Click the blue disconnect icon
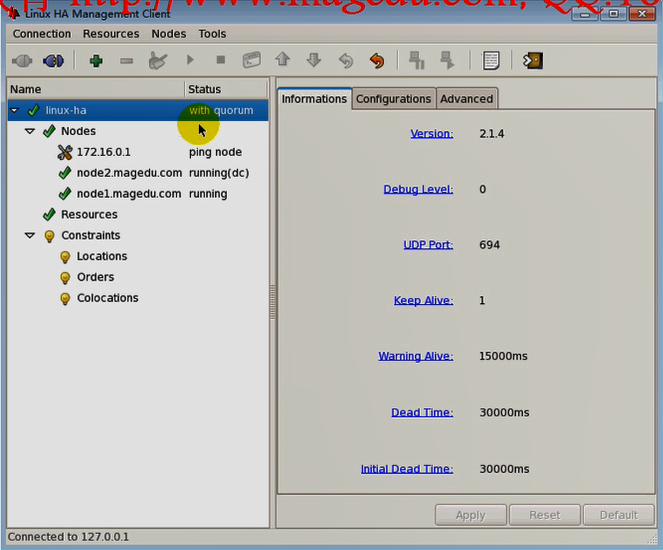 click(53, 61)
